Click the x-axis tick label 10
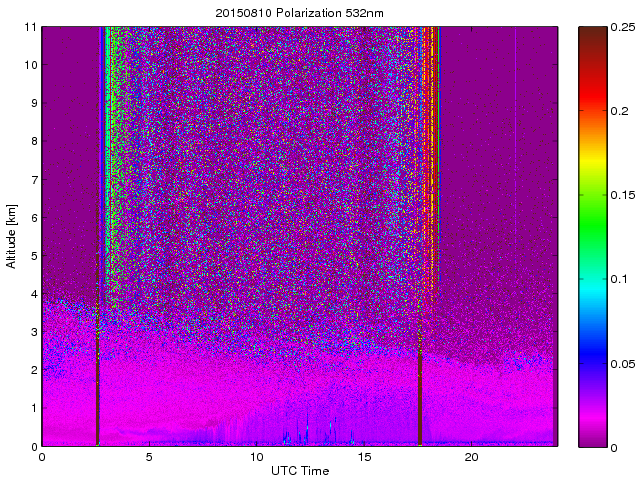Viewport: 640px width, 480px height. point(256,457)
